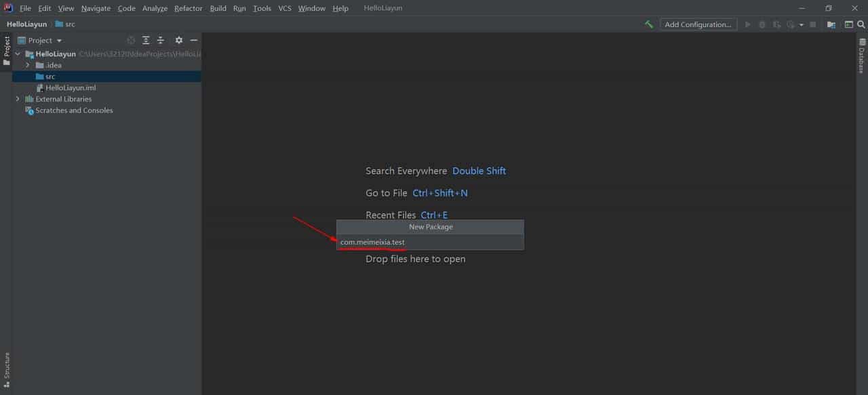Click the Add Configuration button

tap(698, 24)
